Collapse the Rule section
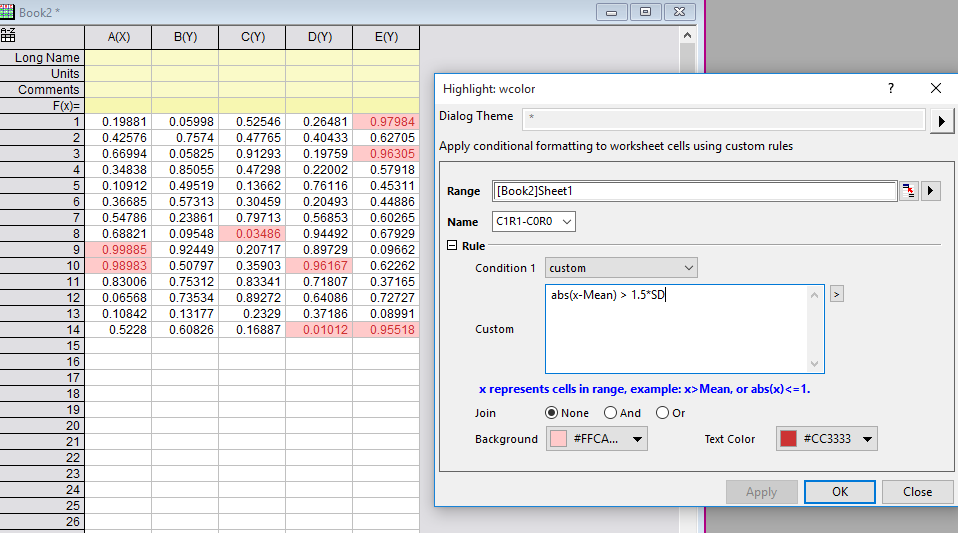Viewport: 958px width, 533px height. click(x=452, y=245)
